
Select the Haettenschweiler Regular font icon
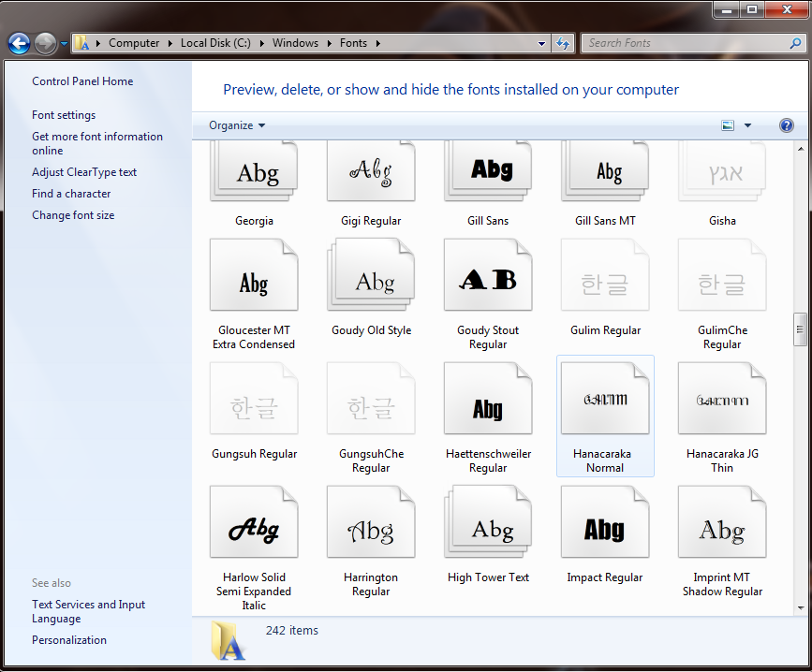tap(488, 401)
